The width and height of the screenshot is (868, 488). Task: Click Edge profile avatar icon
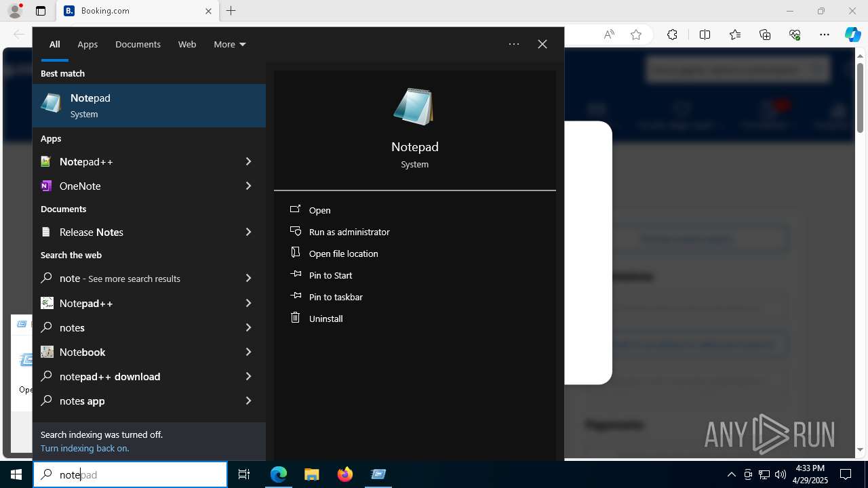point(15,11)
